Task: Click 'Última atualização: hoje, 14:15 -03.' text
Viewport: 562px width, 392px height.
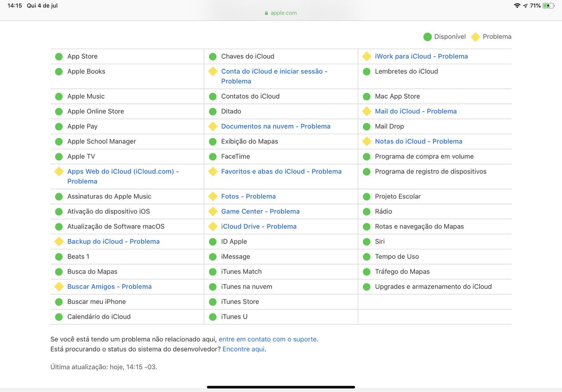Action: (x=104, y=367)
